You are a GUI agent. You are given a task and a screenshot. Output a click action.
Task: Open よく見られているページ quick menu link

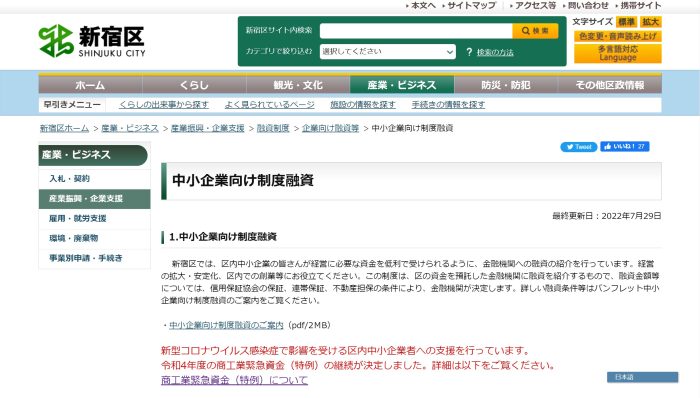[269, 104]
